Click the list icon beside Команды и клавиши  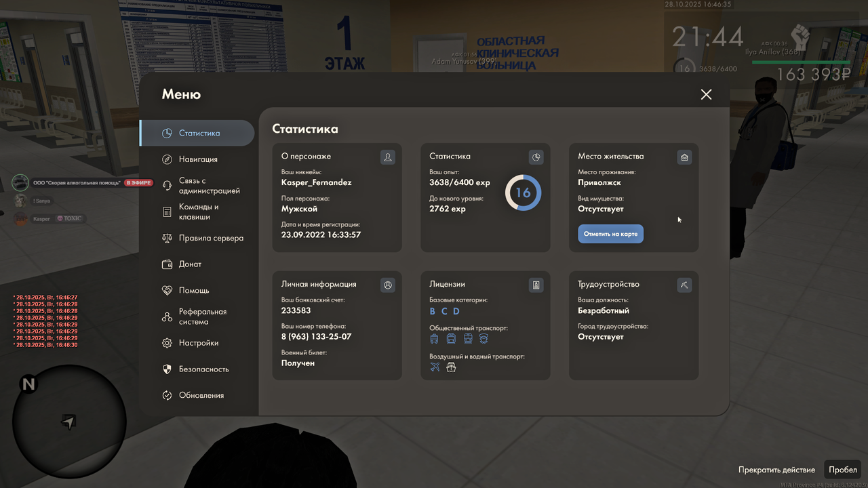click(167, 212)
